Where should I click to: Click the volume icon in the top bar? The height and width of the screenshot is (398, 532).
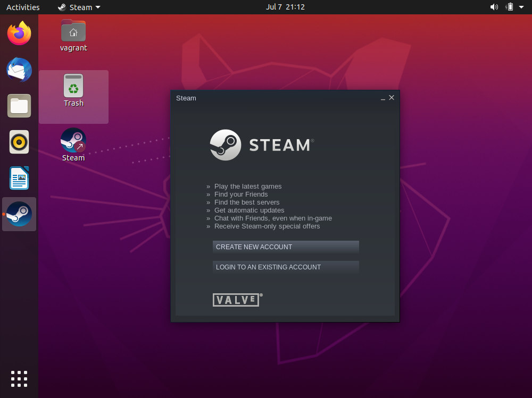pyautogui.click(x=494, y=7)
